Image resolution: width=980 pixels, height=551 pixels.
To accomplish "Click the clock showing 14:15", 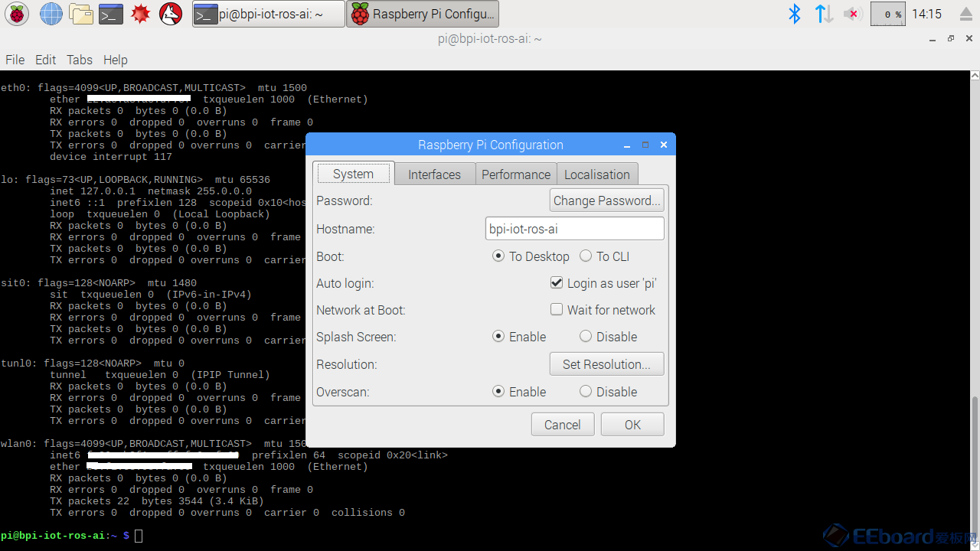I will tap(927, 14).
